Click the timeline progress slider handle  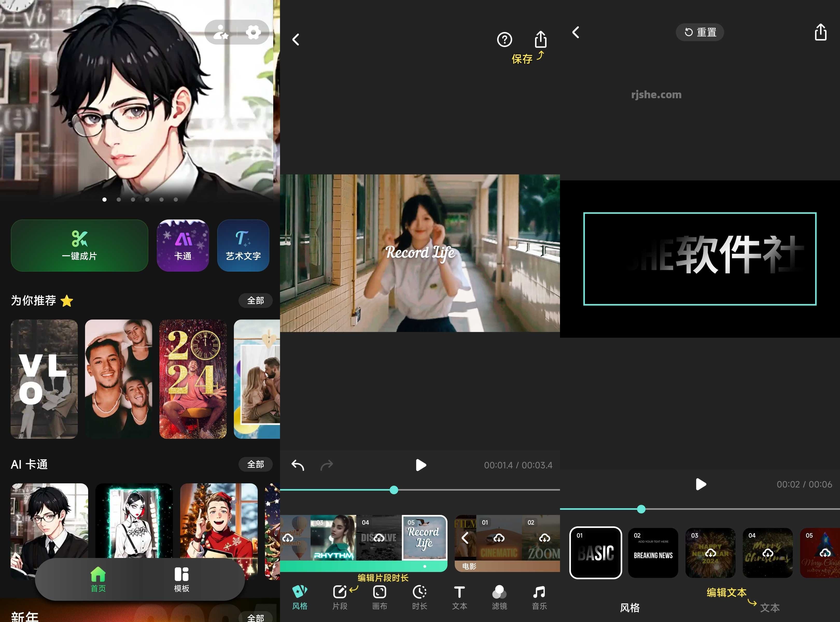pos(394,490)
